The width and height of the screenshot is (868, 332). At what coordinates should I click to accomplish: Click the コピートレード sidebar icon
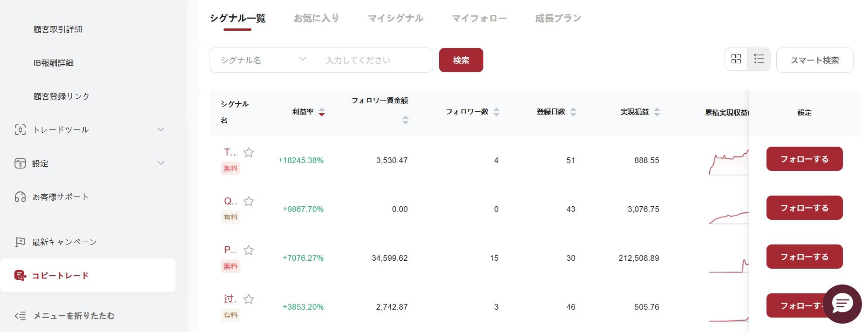[x=20, y=276]
